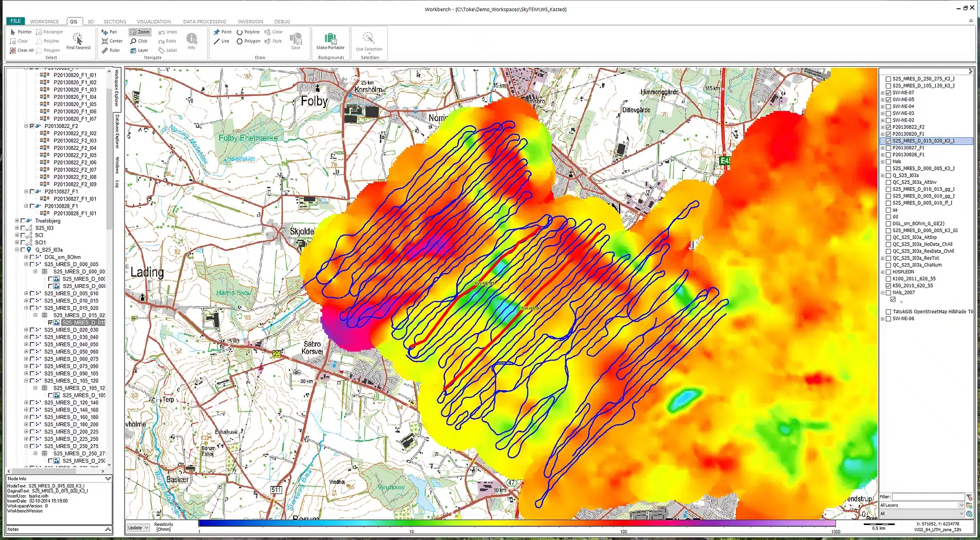Select the S25_MRES_D_015_020_K3_I layer row
Image resolution: width=980 pixels, height=540 pixels.
pos(927,141)
